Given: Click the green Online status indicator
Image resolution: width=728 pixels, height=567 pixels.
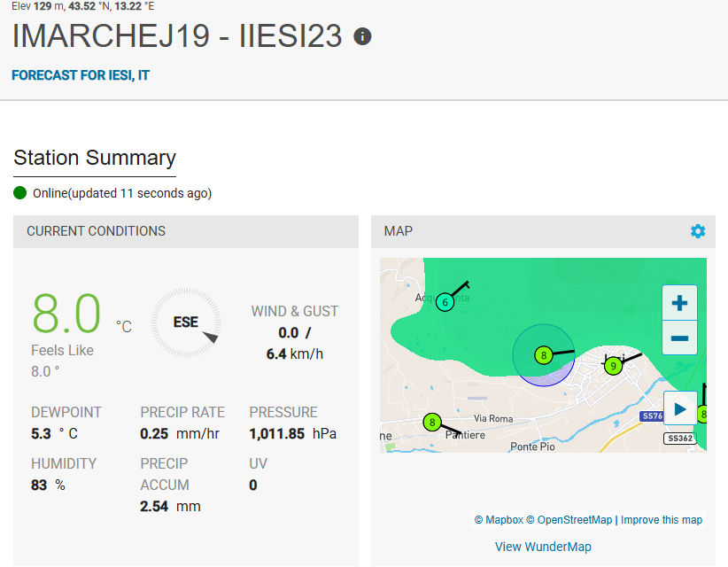Looking at the screenshot, I should coord(20,193).
